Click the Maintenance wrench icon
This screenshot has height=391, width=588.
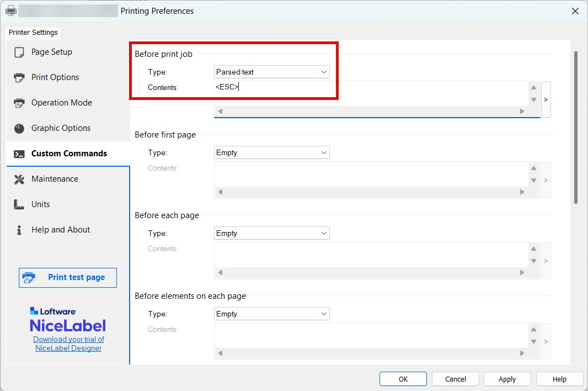coord(19,179)
